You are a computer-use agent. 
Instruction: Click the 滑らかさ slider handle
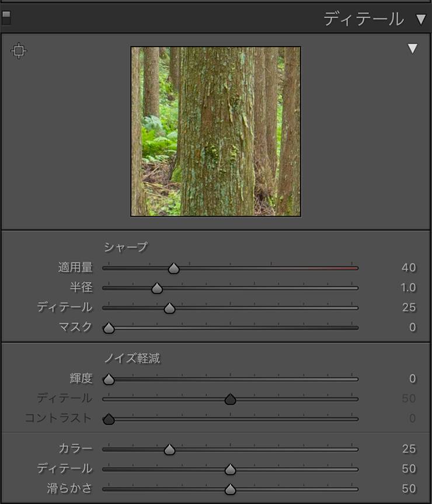230,489
